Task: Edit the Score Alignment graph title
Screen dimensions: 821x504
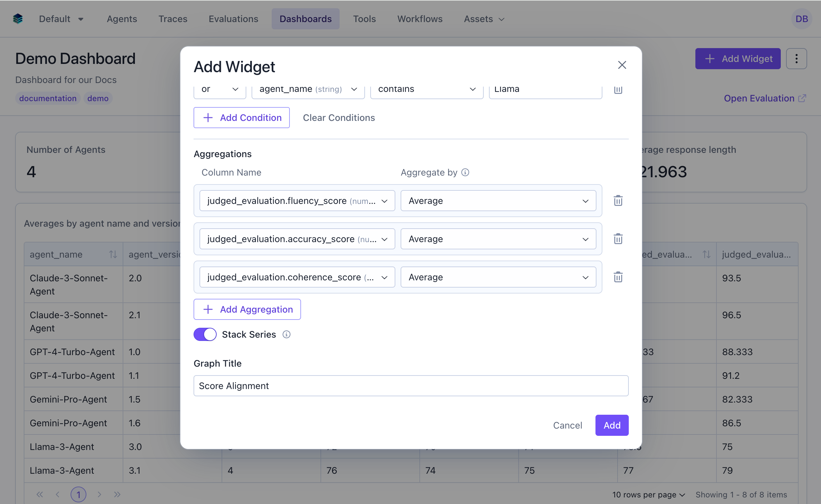Action: point(411,386)
